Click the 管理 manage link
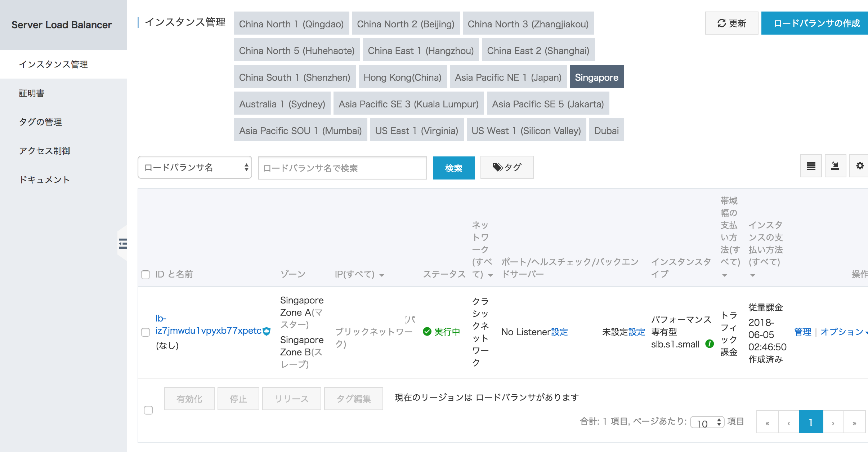Screen dimensions: 868x452 tap(803, 332)
